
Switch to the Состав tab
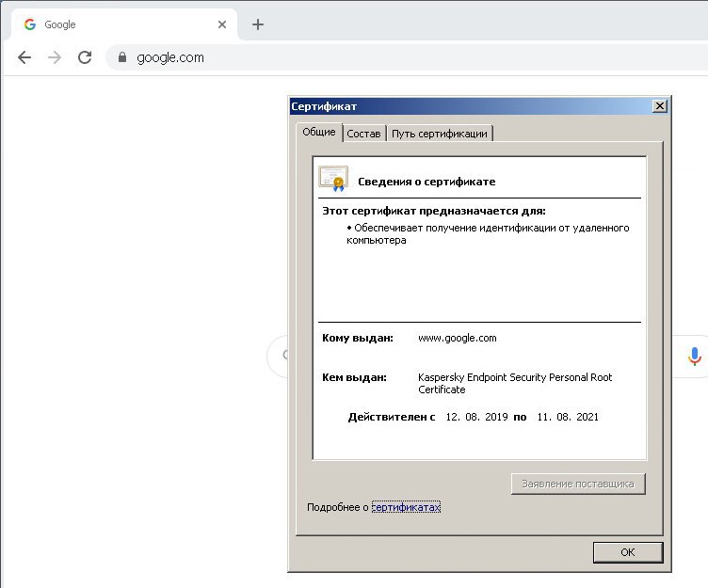tap(364, 134)
